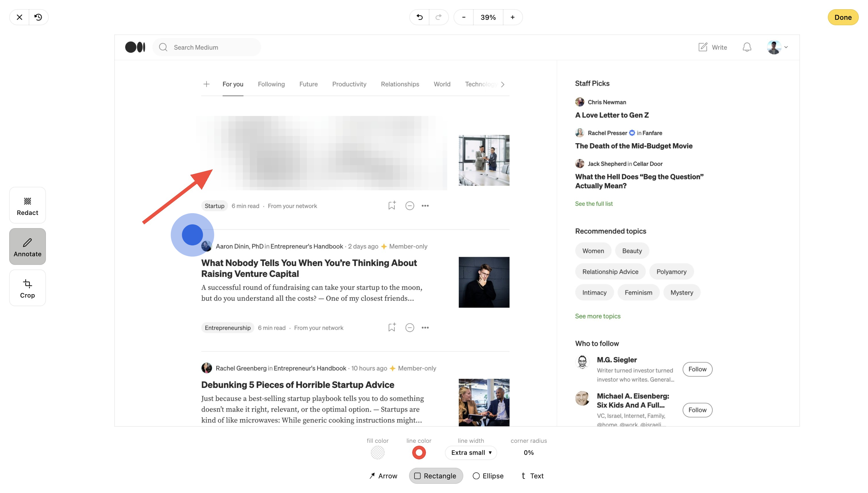The height and width of the screenshot is (493, 868).
Task: Select the Crop tool
Action: click(28, 288)
